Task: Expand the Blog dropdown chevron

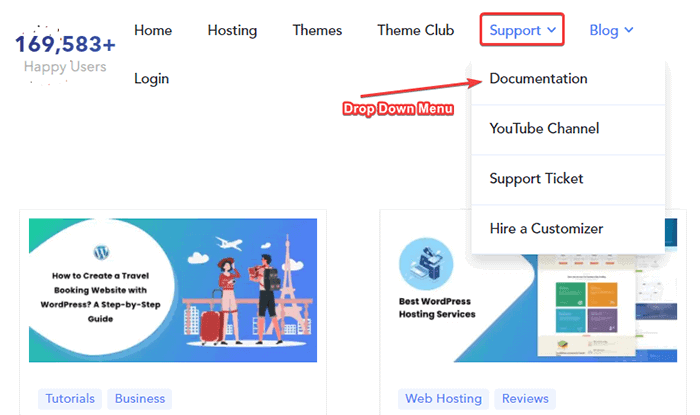Action: (x=629, y=30)
